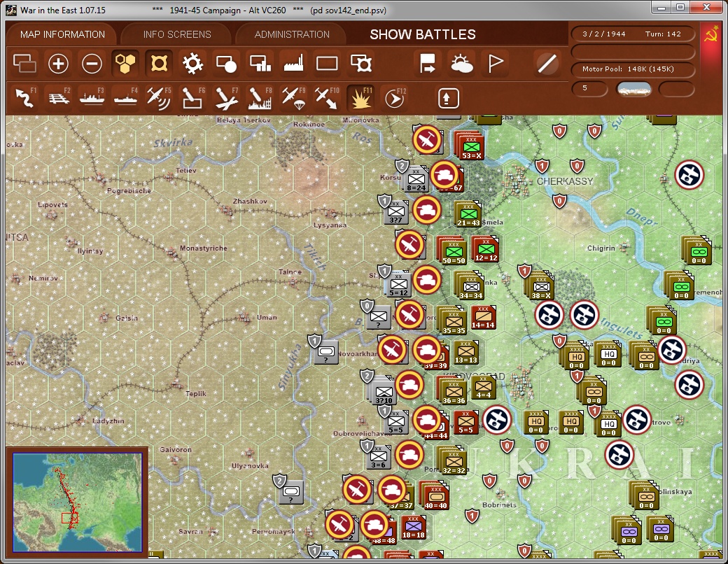This screenshot has height=564, width=728.
Task: Select the German 5=12 unit counter
Action: (x=398, y=285)
